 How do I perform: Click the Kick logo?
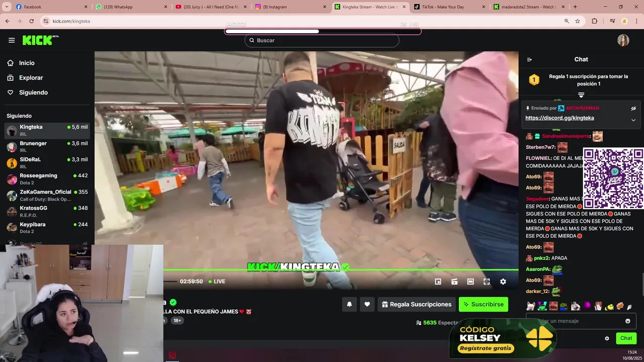[40, 40]
